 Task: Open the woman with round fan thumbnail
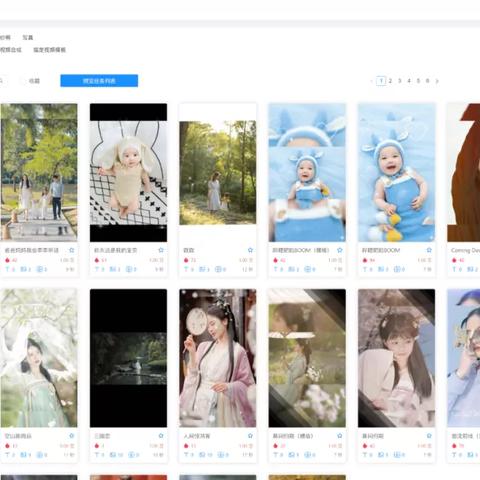(x=218, y=358)
